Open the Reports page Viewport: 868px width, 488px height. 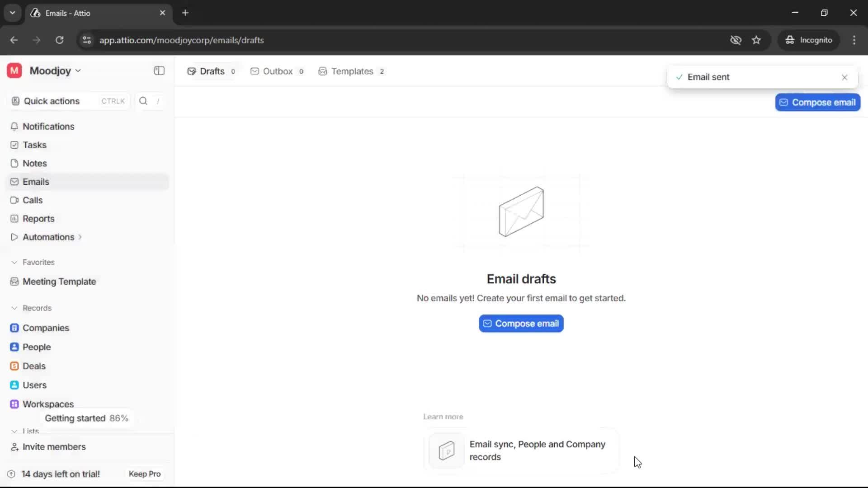pos(38,219)
